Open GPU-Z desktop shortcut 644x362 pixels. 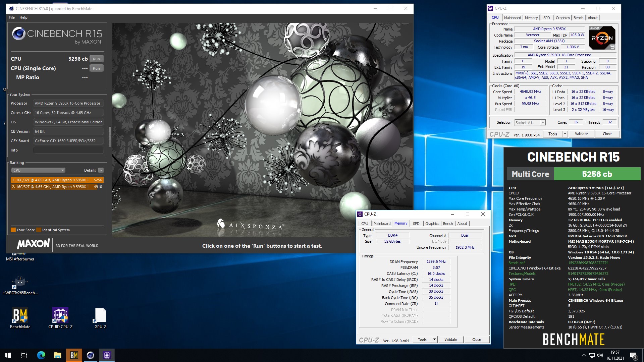(100, 318)
